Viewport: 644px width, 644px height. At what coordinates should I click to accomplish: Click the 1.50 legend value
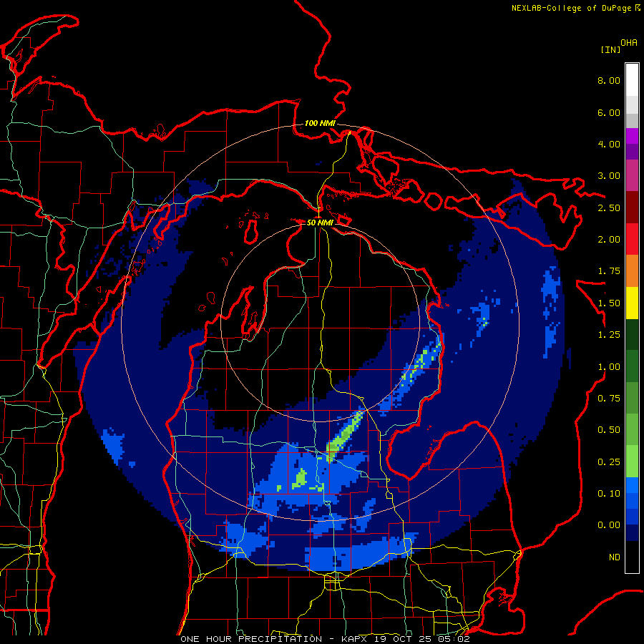(609, 303)
